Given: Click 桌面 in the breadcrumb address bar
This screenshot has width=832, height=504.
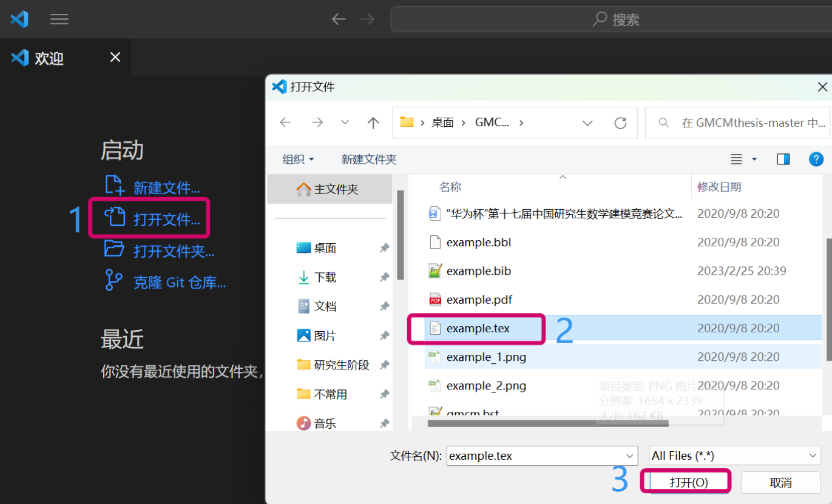Looking at the screenshot, I should [442, 122].
